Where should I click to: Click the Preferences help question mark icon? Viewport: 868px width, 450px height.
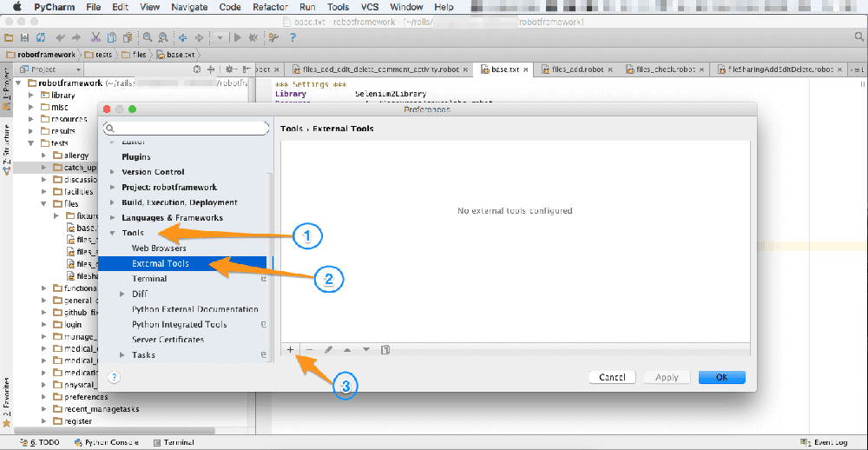click(x=114, y=377)
